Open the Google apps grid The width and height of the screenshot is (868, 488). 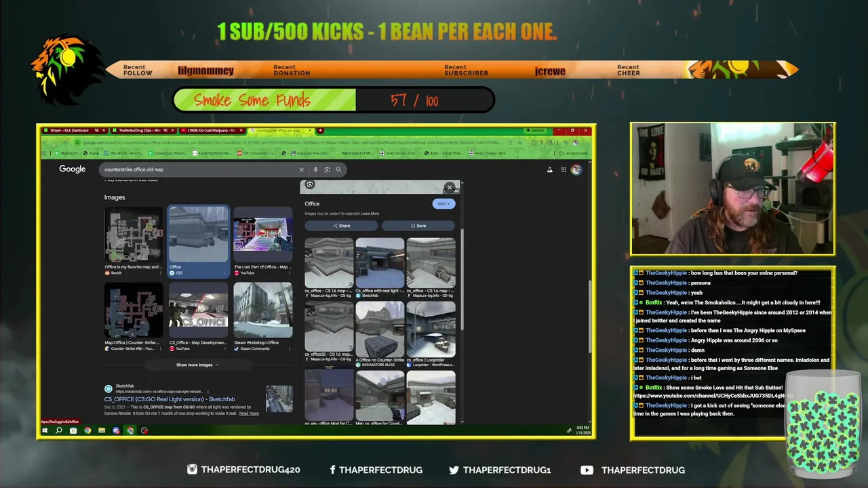tap(563, 169)
